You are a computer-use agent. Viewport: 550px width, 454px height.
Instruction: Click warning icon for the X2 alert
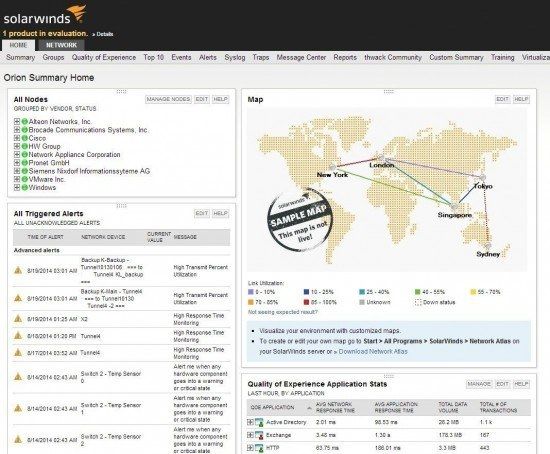18,319
